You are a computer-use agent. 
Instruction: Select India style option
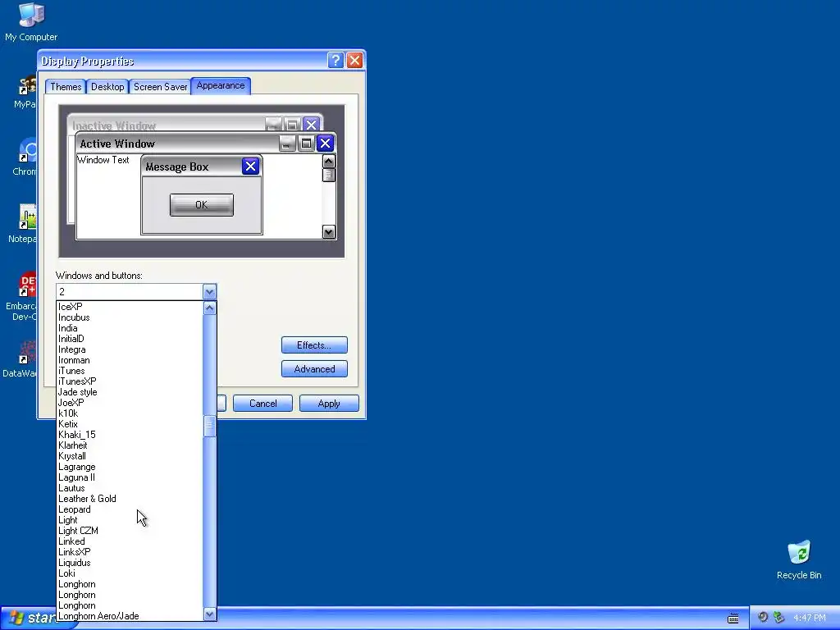coord(130,328)
